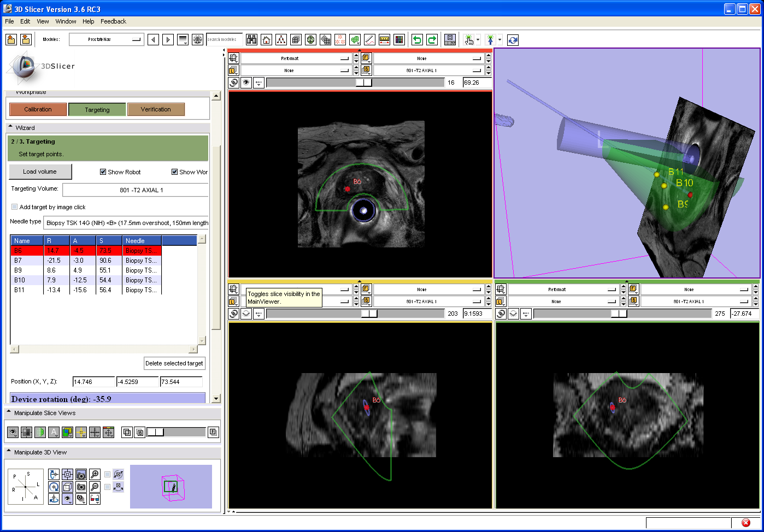Open the Needle type dropdown

[x=126, y=222]
